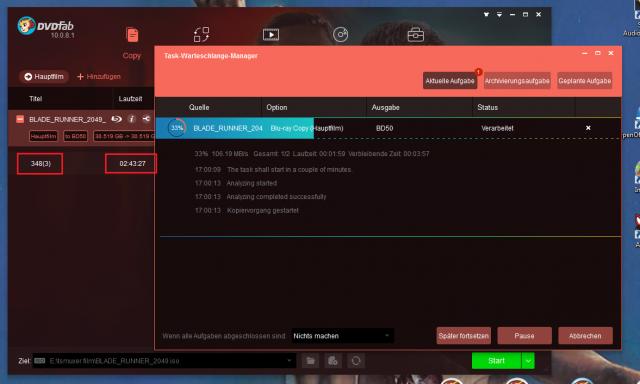This screenshot has height=384, width=640.
Task: Open the Archivierungsaufgabe tab
Action: pyautogui.click(x=517, y=81)
